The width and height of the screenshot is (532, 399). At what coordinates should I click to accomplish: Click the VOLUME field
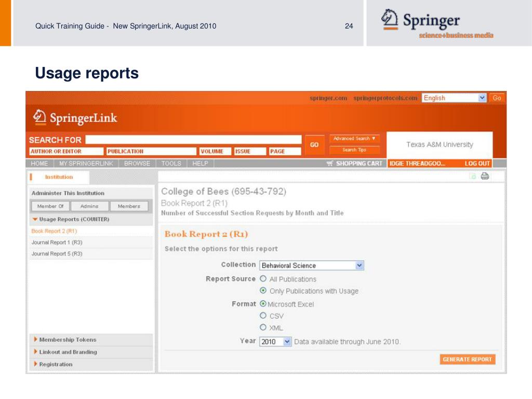pos(215,151)
